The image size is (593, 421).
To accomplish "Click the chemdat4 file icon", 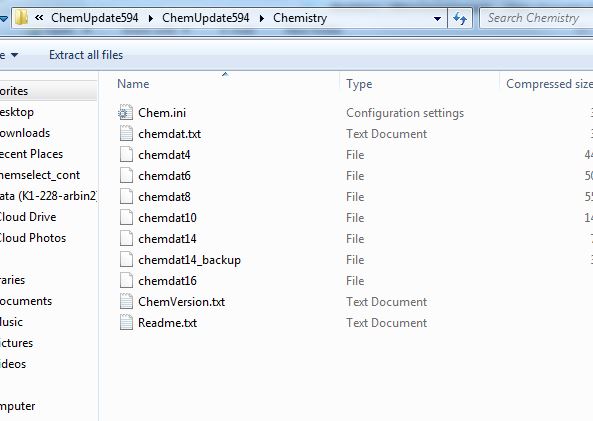I will point(126,154).
